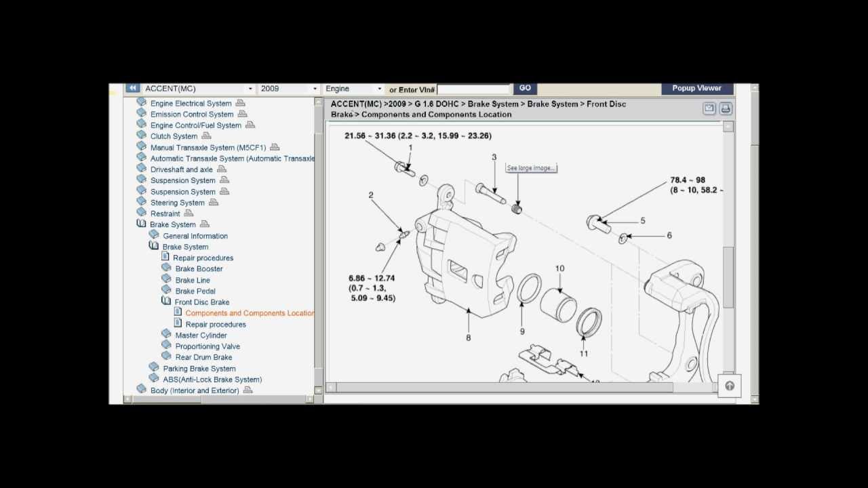The width and height of the screenshot is (868, 488).
Task: Open Engine Control/Fuel System item
Action: pos(196,125)
